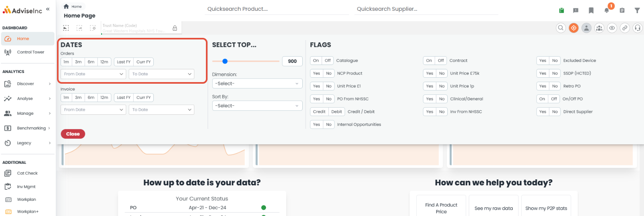Turn Contract flag Off
644x216 pixels.
tap(441, 61)
